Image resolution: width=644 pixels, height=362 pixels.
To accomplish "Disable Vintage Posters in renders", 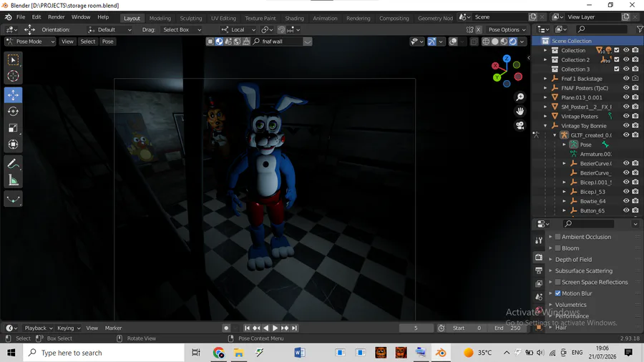I will click(x=635, y=116).
